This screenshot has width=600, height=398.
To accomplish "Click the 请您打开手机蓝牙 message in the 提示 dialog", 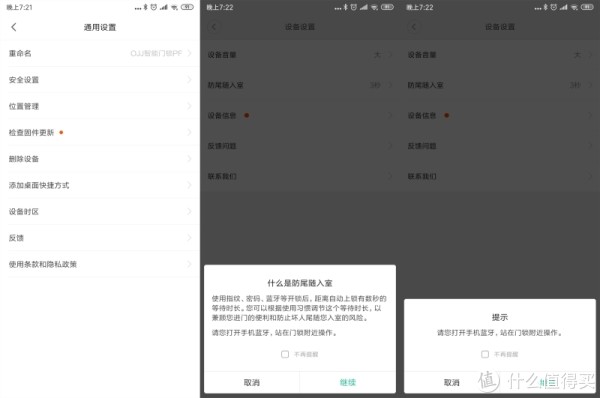I will [x=500, y=333].
